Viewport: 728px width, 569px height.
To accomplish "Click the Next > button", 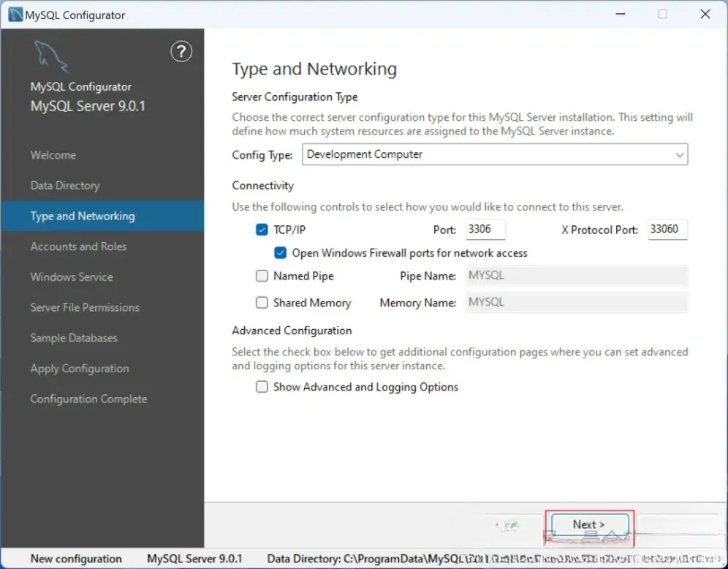I will (590, 525).
